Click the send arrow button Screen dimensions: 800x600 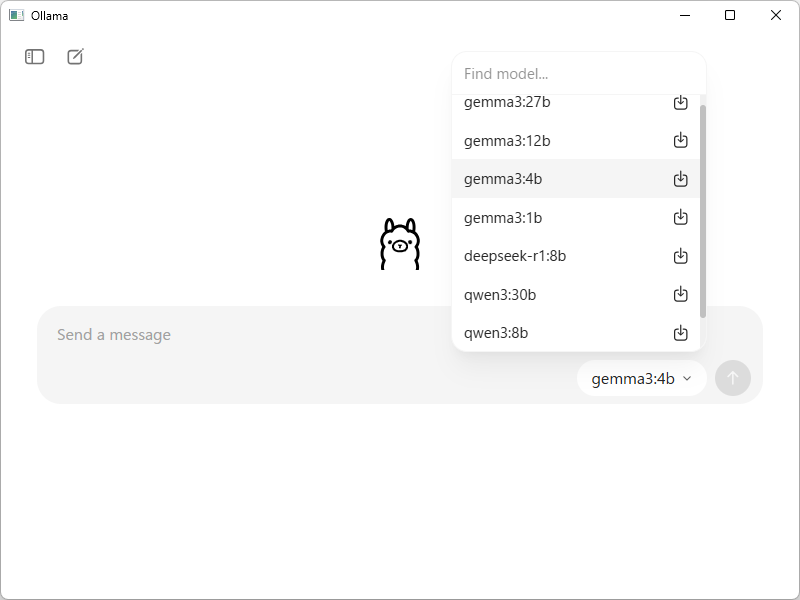733,378
